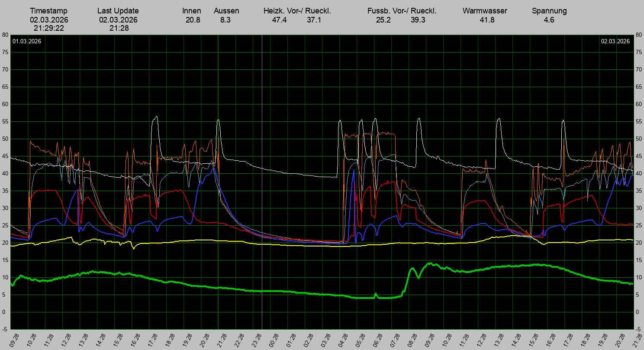Click the Timestamp header label
The width and height of the screenshot is (644, 350).
click(49, 11)
